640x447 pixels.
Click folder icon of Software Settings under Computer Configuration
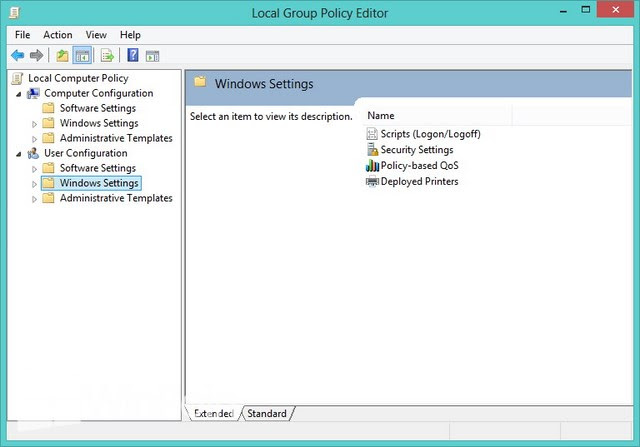(48, 108)
